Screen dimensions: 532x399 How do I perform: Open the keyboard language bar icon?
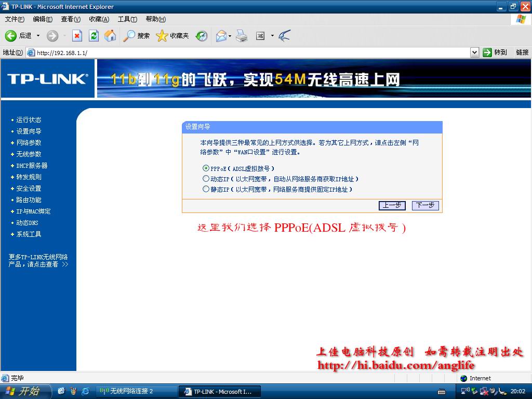click(442, 392)
